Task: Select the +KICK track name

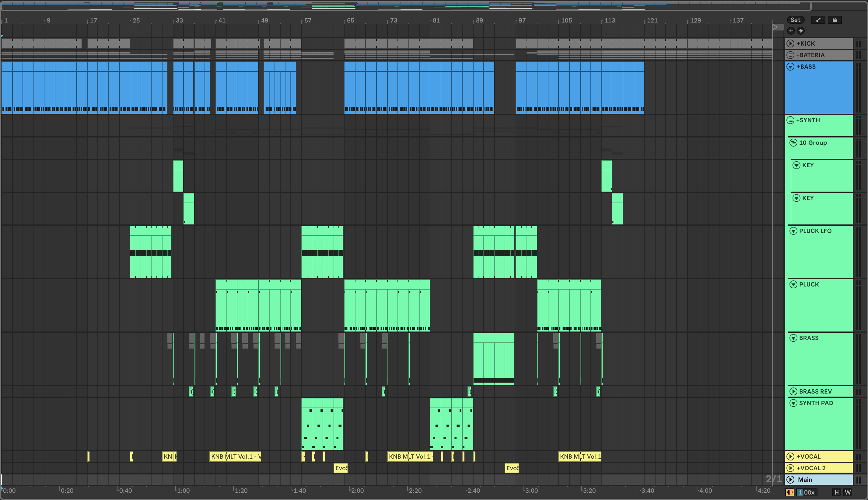Action: coord(806,43)
